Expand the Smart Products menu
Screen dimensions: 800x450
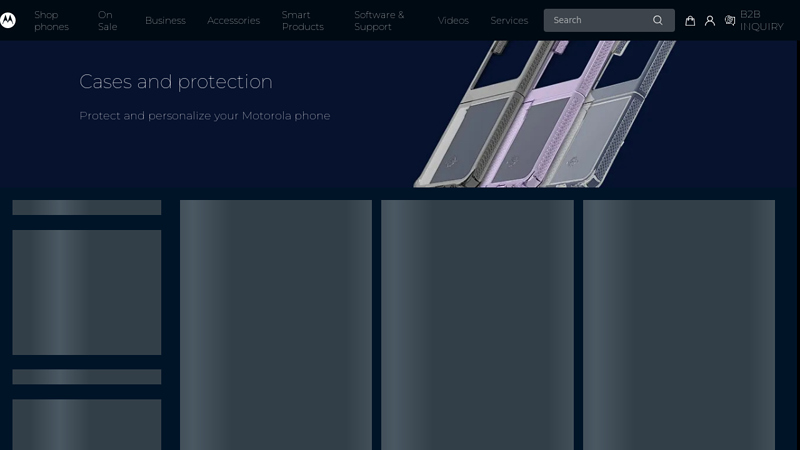coord(302,20)
